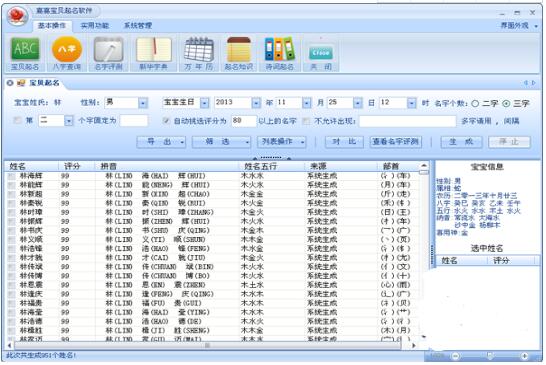Click the zoom plus icon in status bar
The height and width of the screenshot is (365, 546).
524,356
